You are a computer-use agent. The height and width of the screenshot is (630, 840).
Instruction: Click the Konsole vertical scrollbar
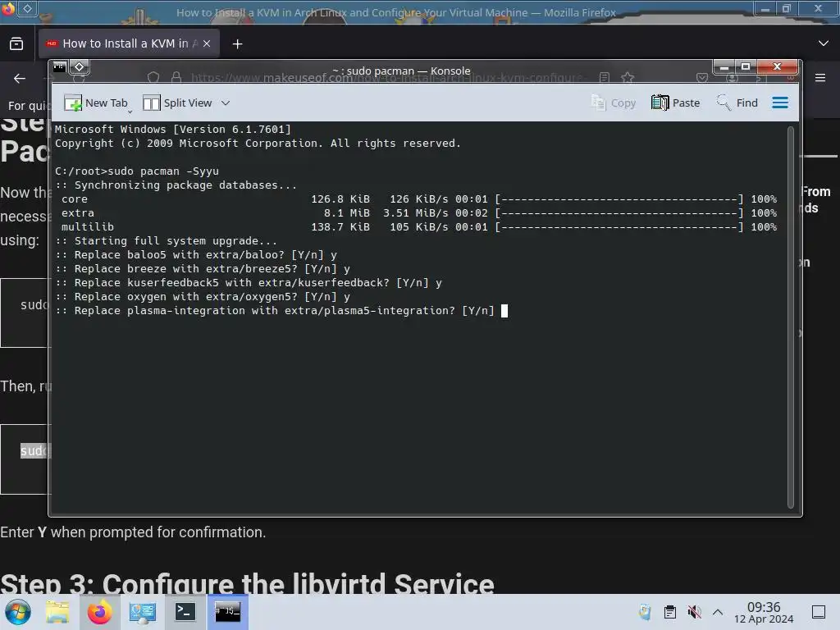(791, 317)
